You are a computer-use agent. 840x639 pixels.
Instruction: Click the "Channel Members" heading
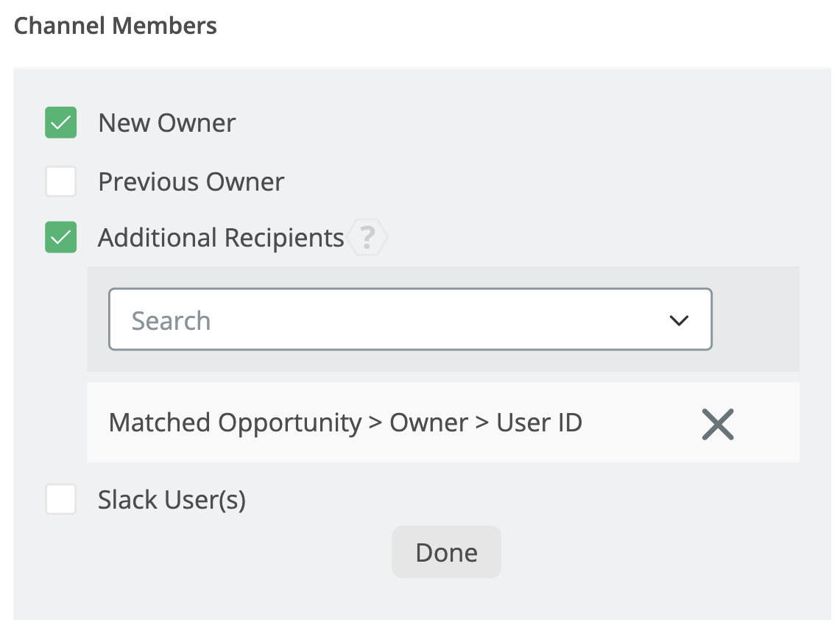(116, 26)
